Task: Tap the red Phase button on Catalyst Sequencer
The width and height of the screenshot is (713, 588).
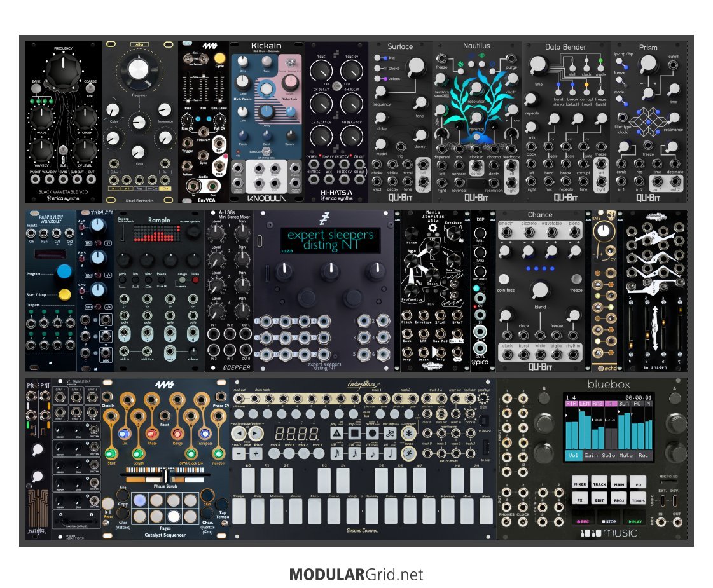Action: pyautogui.click(x=151, y=434)
